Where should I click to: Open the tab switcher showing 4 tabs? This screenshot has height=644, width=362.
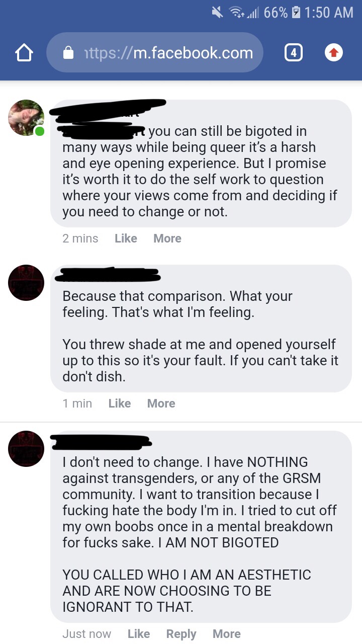(x=294, y=52)
